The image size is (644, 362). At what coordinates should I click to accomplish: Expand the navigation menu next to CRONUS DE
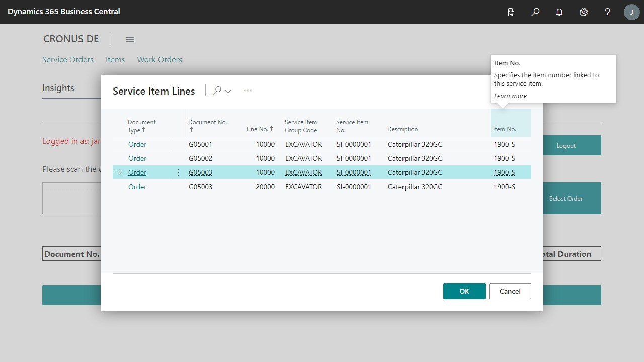pos(130,39)
